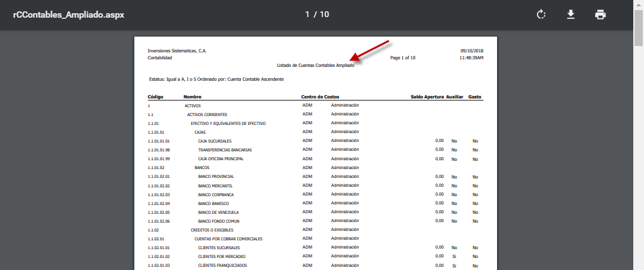This screenshot has width=644, height=270.
Task: Select the Código column header
Action: [x=156, y=97]
